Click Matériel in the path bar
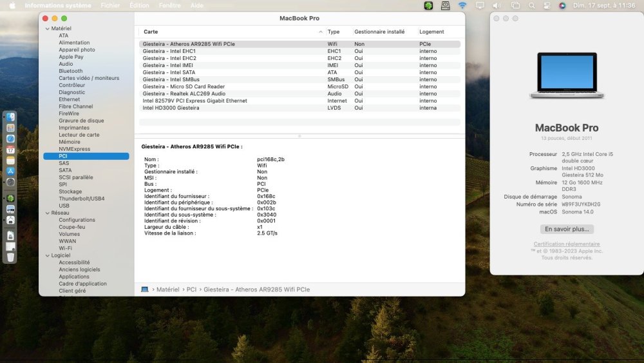Viewport: 644px width, 363px height. [x=167, y=289]
